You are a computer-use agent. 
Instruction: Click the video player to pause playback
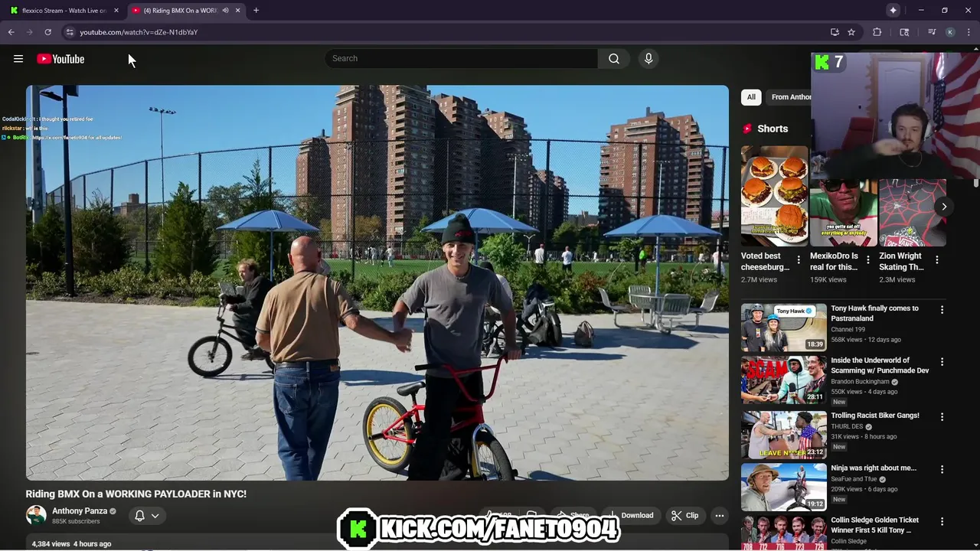click(377, 283)
